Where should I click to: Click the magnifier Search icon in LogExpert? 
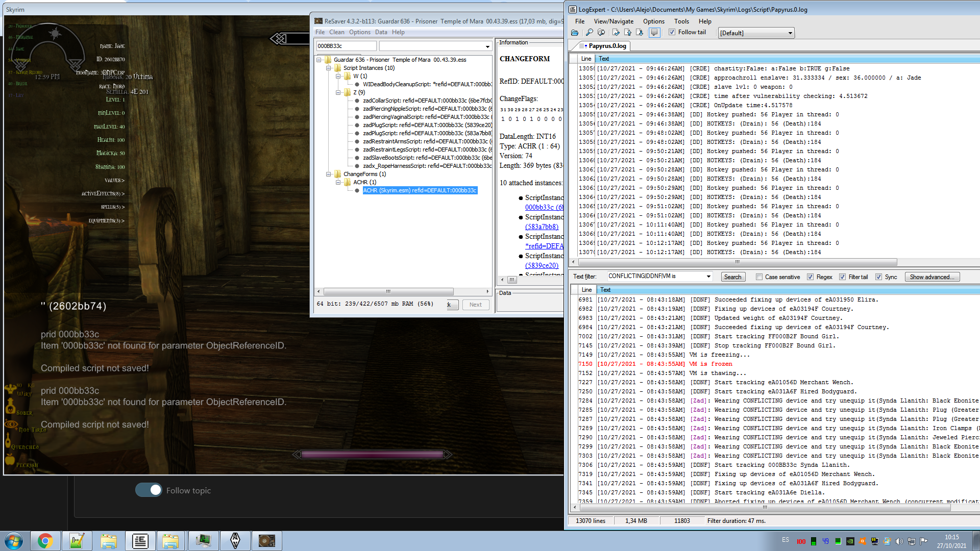pyautogui.click(x=589, y=33)
